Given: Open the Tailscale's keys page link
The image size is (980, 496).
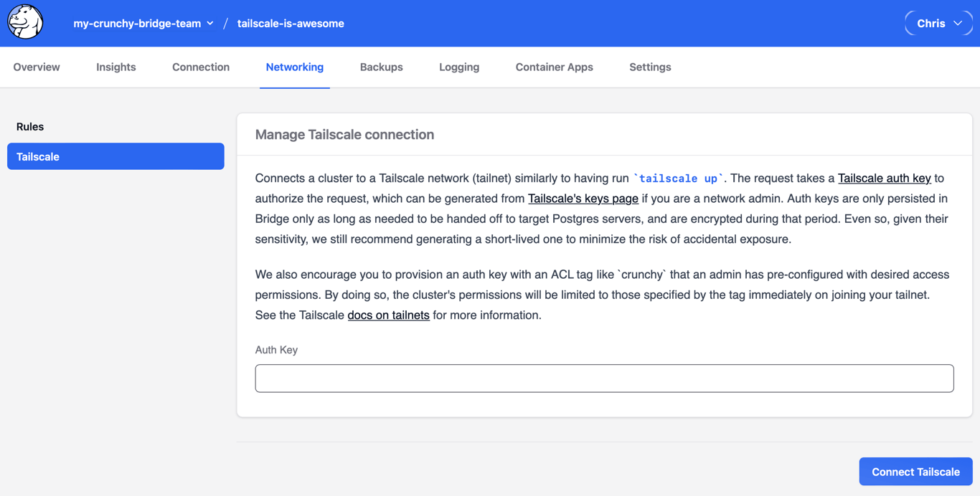Looking at the screenshot, I should pos(583,199).
